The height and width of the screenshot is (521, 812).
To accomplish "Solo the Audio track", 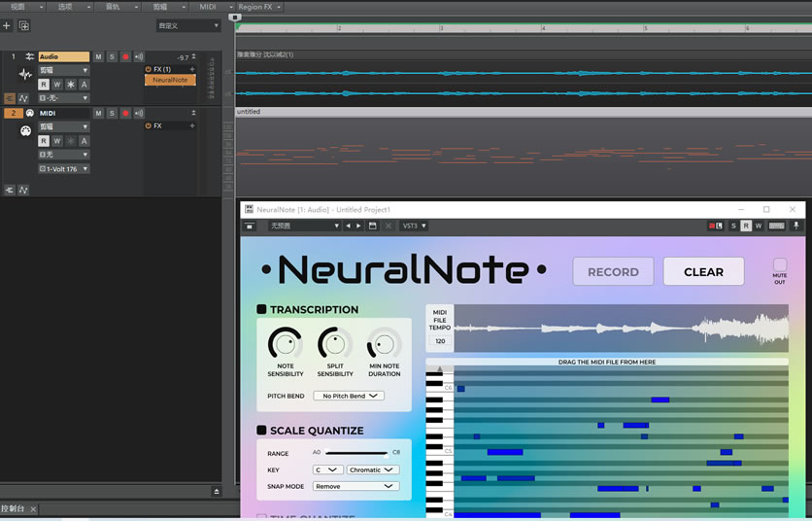I will (x=112, y=56).
